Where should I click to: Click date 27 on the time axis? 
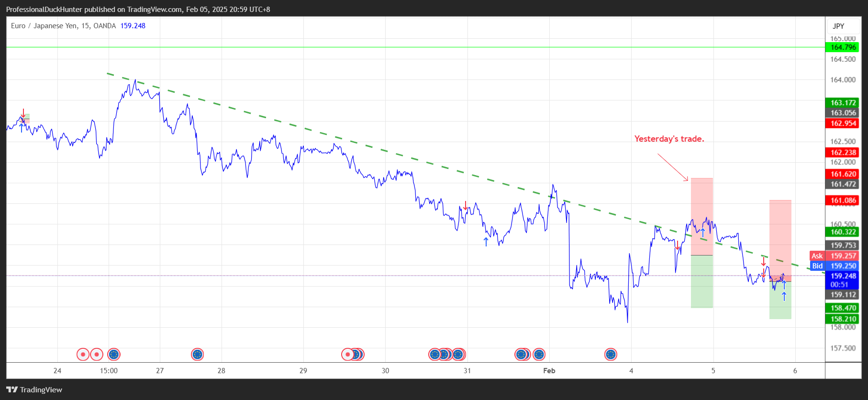160,371
